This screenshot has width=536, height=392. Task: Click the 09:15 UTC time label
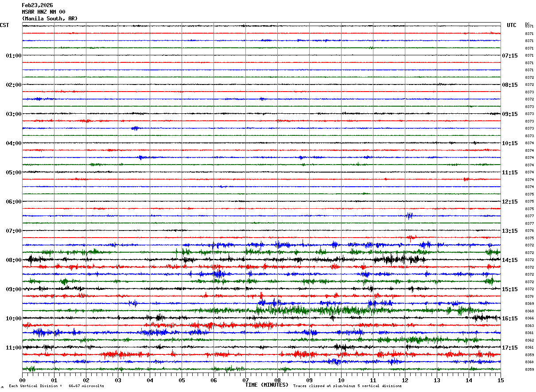point(510,114)
